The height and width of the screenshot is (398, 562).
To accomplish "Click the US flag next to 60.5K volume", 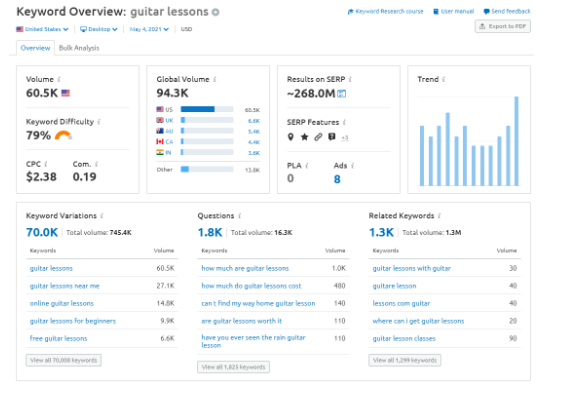I will tap(66, 93).
